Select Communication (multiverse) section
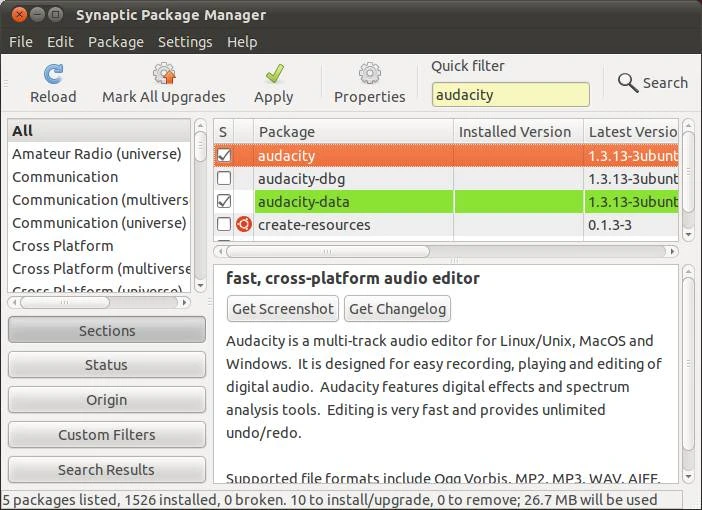 coord(99,200)
